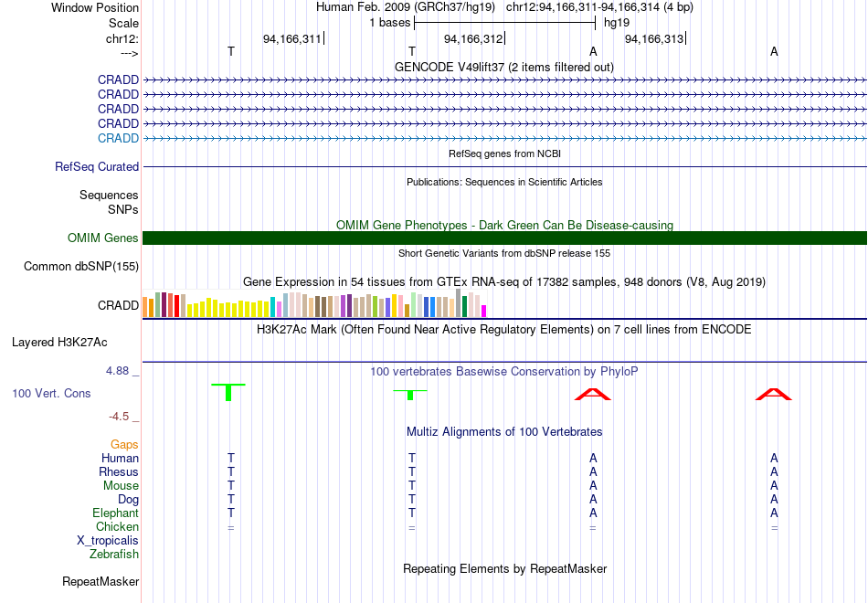Open the H3K27Ac Mark track title
This screenshot has width=868, height=603.
pyautogui.click(x=503, y=330)
